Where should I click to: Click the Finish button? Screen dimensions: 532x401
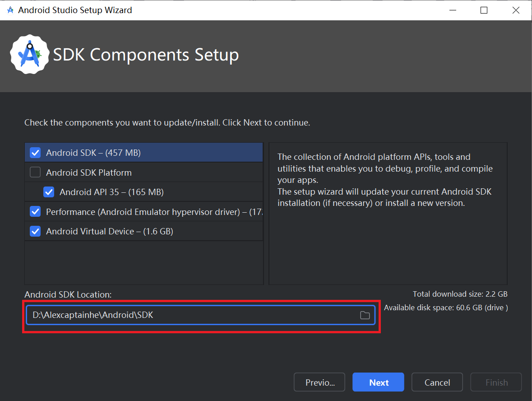coord(495,382)
